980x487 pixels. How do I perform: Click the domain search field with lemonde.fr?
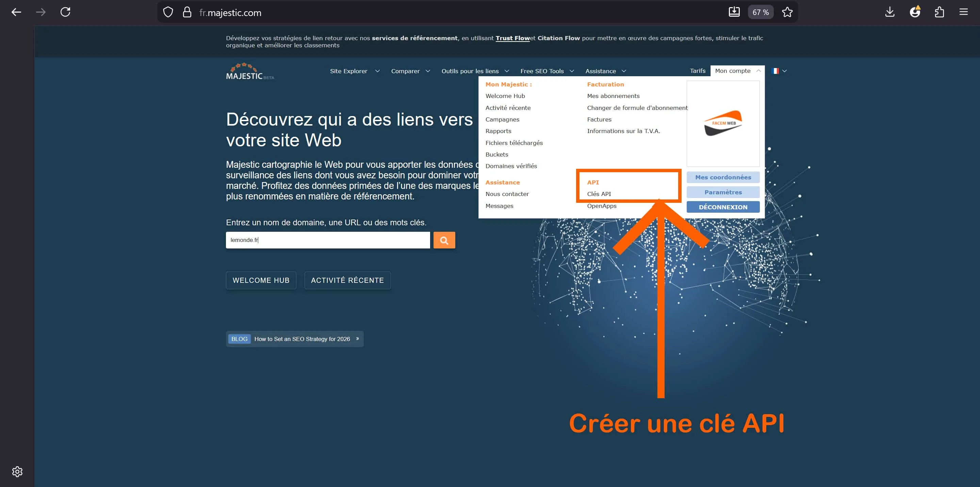(328, 240)
